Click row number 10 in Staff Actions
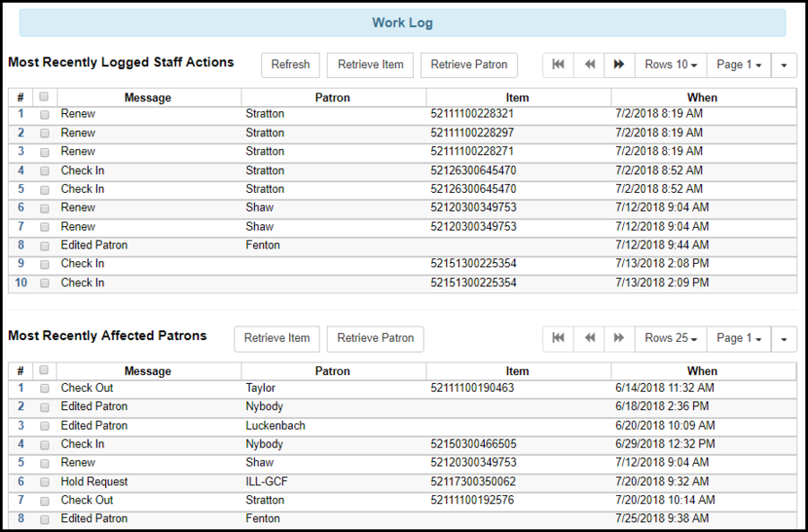This screenshot has height=532, width=808. pos(21,283)
